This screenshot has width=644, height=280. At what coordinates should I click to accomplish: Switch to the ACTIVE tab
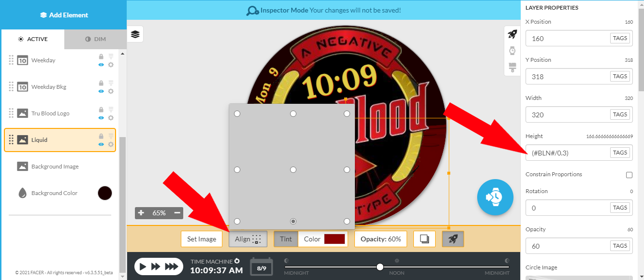point(33,39)
